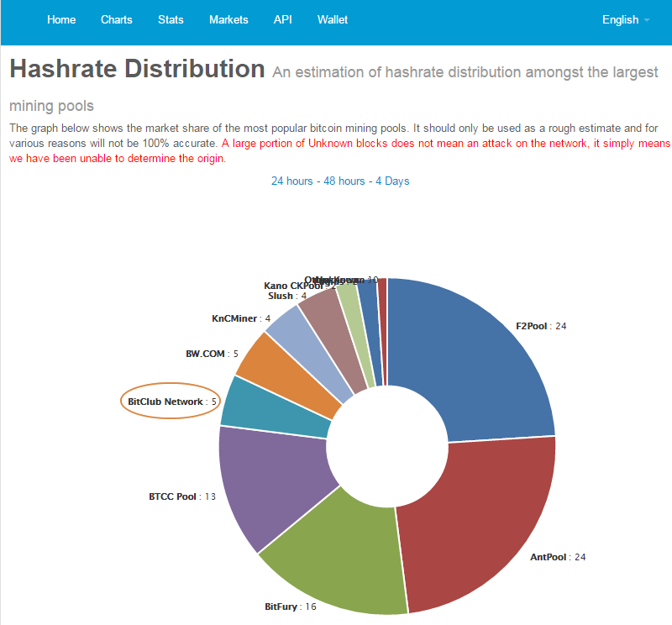Image resolution: width=672 pixels, height=625 pixels.
Task: Show the 4 Days distribution
Action: pos(392,181)
